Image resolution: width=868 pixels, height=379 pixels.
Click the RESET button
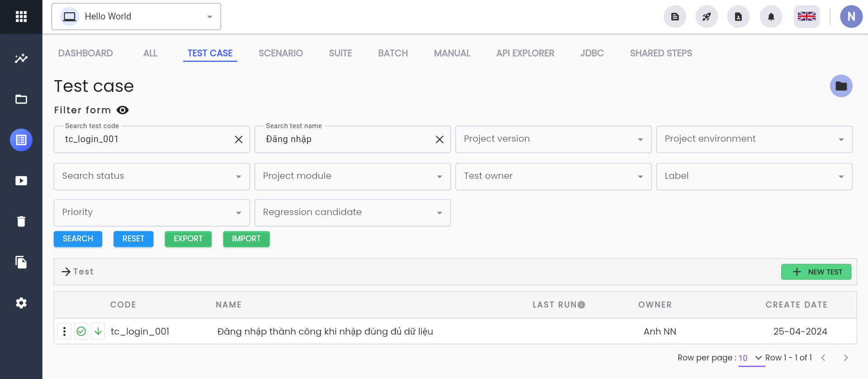[x=133, y=239]
